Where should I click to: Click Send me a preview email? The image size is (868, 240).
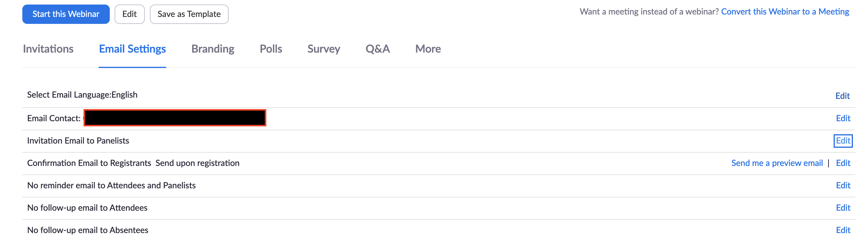point(777,164)
